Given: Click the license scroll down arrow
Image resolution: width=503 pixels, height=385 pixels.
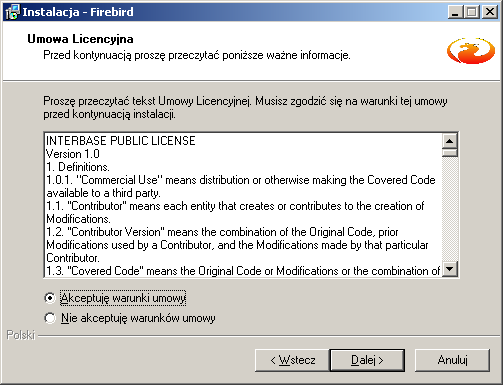Looking at the screenshot, I should point(450,269).
